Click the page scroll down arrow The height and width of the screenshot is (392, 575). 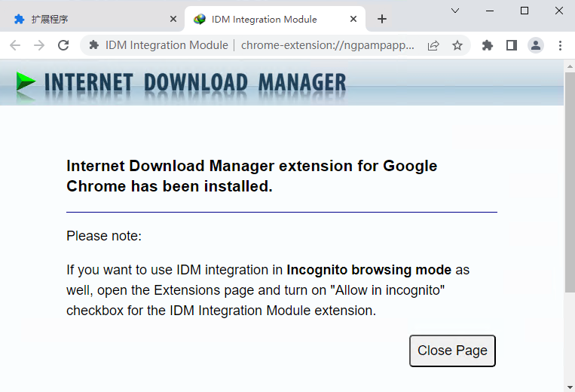tap(570, 387)
